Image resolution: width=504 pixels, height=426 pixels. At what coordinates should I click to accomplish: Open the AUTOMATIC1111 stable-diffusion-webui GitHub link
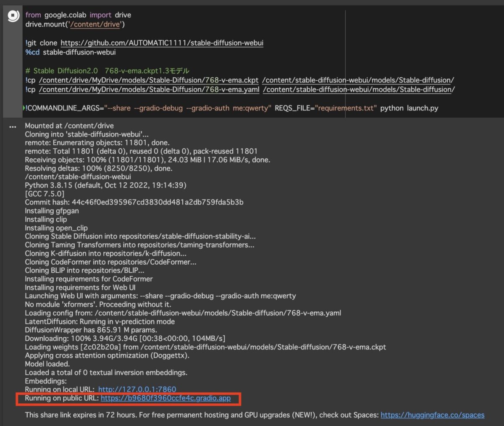point(162,43)
